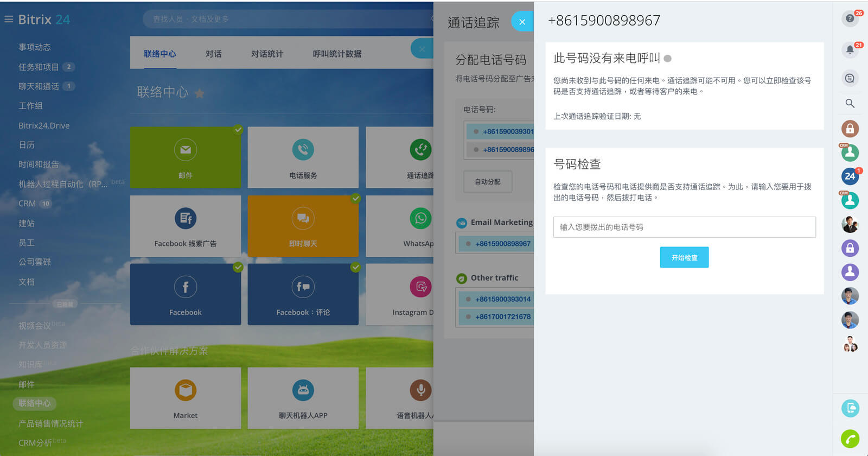The height and width of the screenshot is (456, 868).
Task: Open the Facebook 线索广告 tile
Action: tap(186, 226)
